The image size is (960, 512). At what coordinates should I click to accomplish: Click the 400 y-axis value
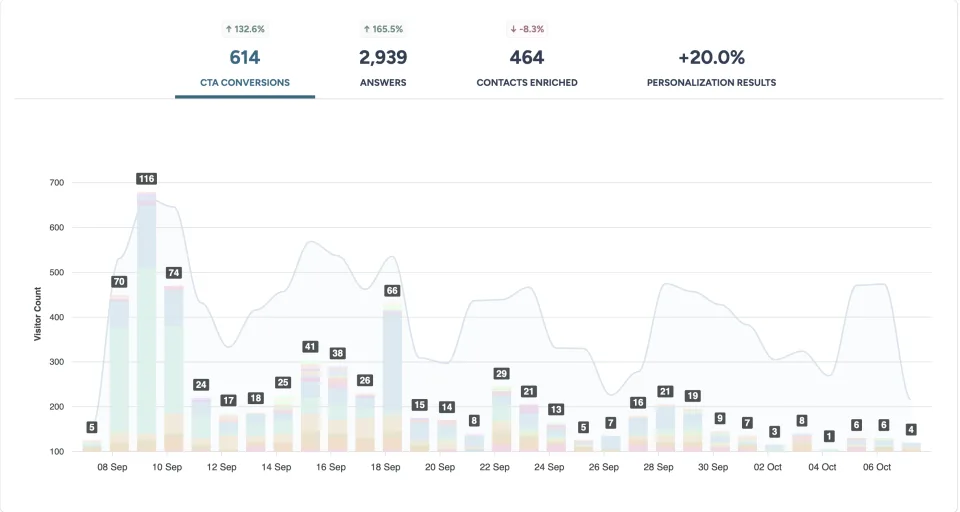[x=56, y=317]
